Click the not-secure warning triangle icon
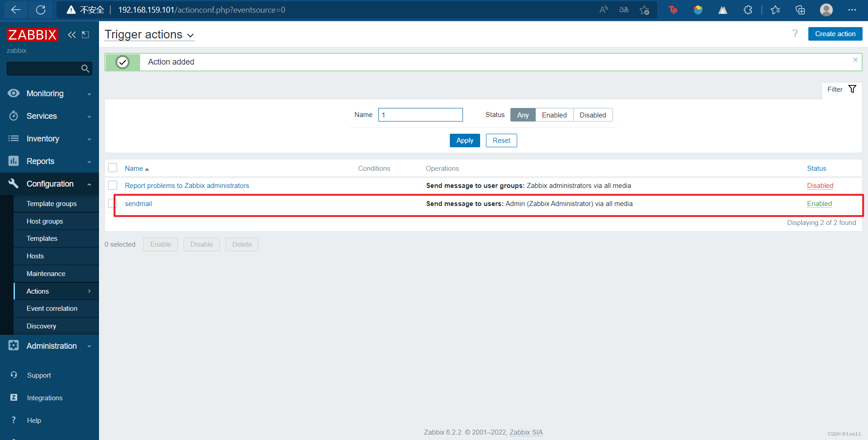The image size is (868, 440). (x=71, y=9)
